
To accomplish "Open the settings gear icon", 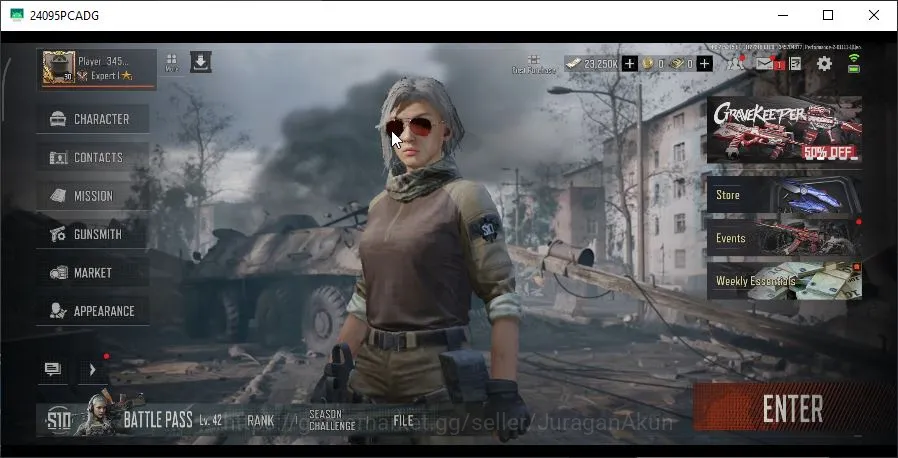I will click(x=824, y=63).
